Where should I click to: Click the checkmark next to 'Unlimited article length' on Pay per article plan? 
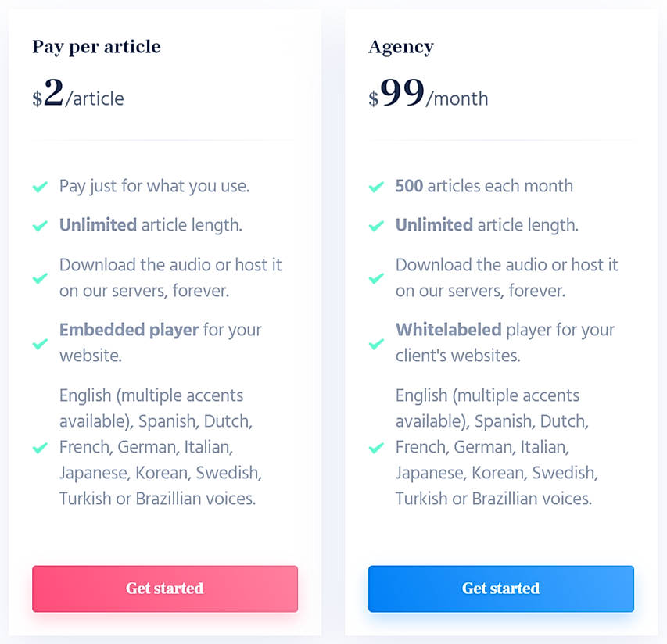pos(40,226)
